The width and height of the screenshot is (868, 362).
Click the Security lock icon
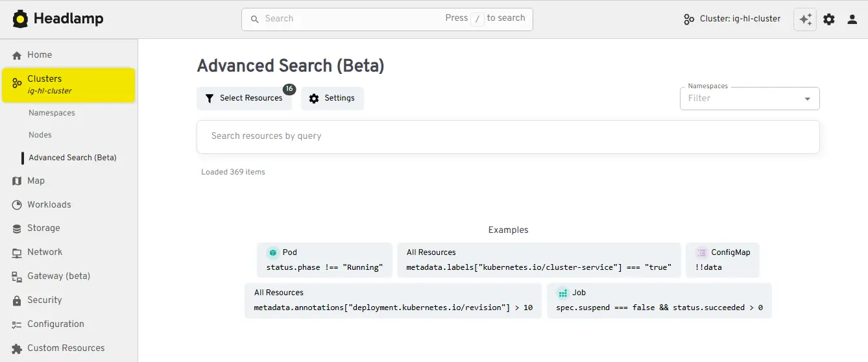coord(17,300)
